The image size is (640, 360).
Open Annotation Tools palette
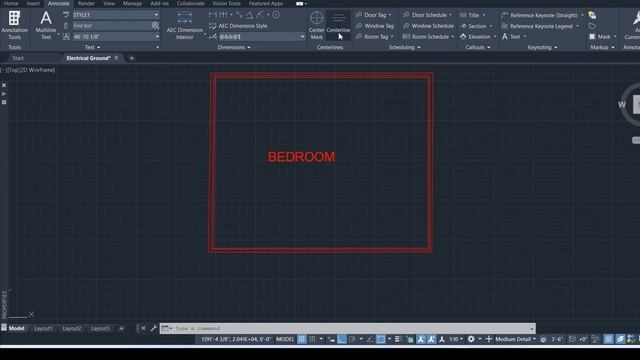(14, 25)
